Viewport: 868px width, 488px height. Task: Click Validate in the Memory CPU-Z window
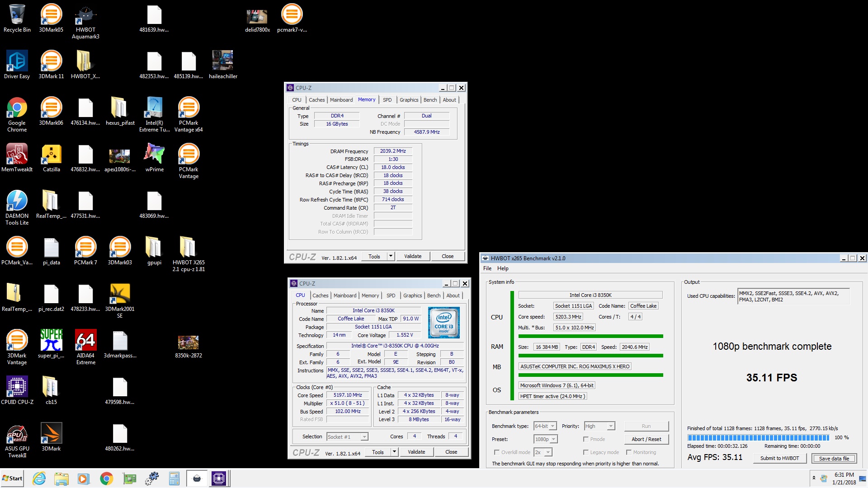pos(413,256)
